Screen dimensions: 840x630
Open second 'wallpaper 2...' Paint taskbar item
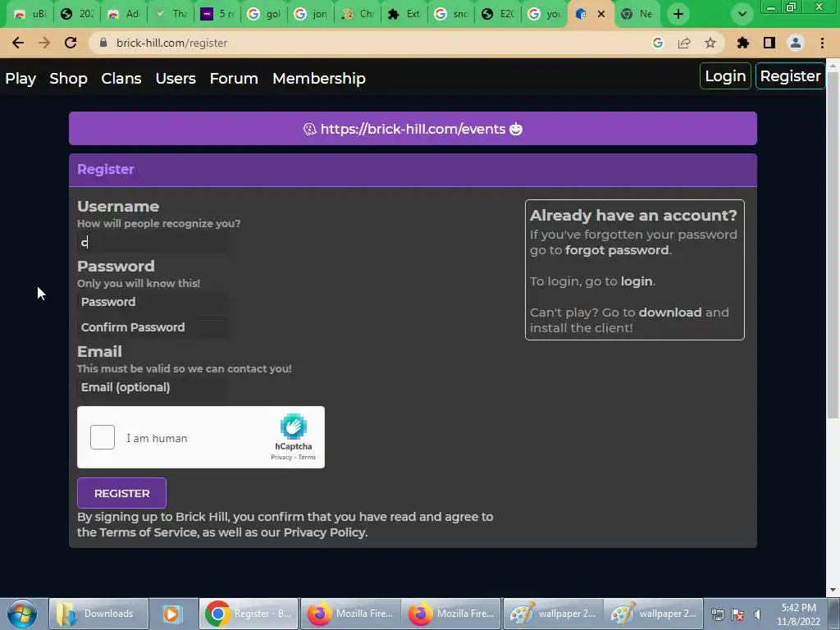point(654,614)
